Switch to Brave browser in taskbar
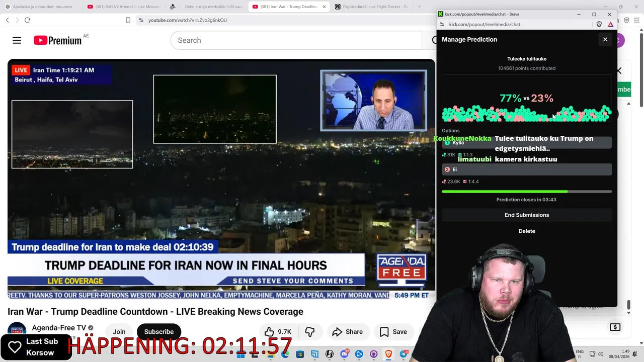 pyautogui.click(x=388, y=354)
